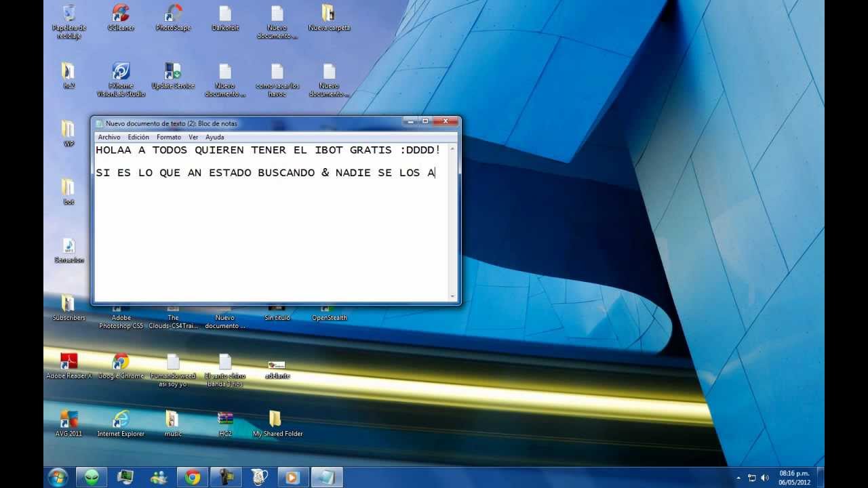Select the bot folder on desktop
The image size is (868, 488).
[x=68, y=192]
